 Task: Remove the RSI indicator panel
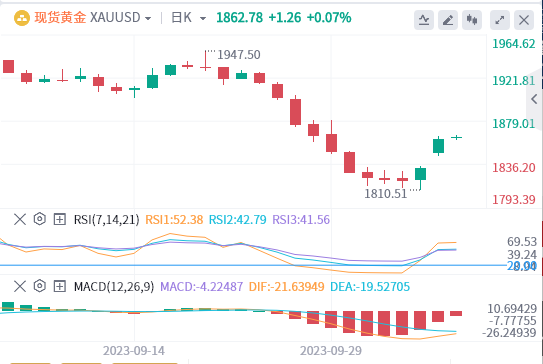tap(20, 219)
